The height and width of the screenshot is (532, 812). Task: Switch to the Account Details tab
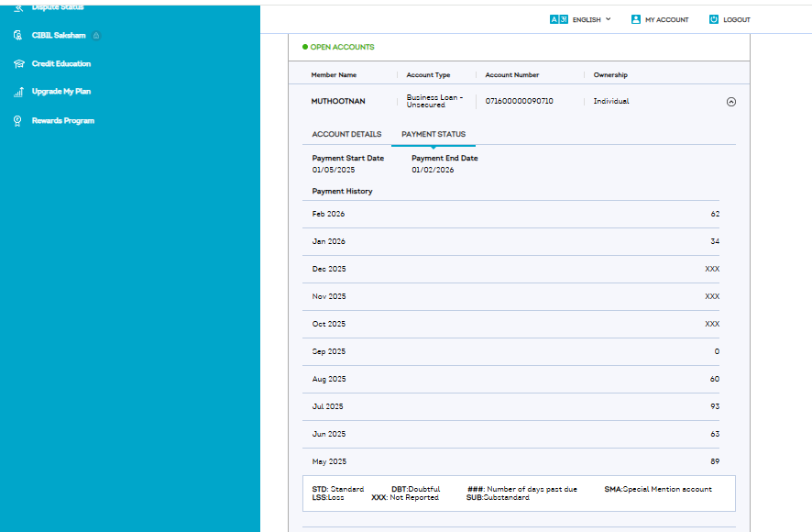pos(346,135)
